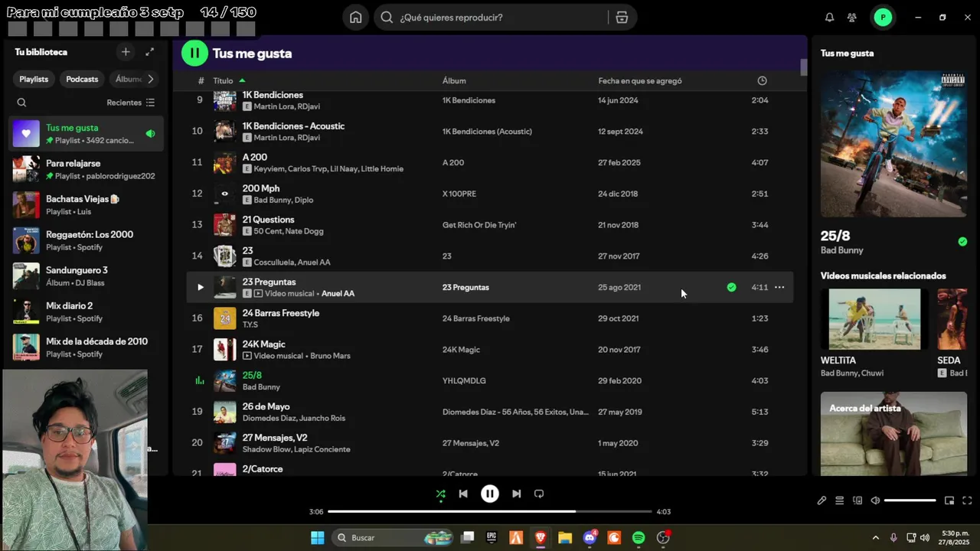Image resolution: width=980 pixels, height=551 pixels.
Task: Open Epic Games launcher in the taskbar
Action: [492, 537]
